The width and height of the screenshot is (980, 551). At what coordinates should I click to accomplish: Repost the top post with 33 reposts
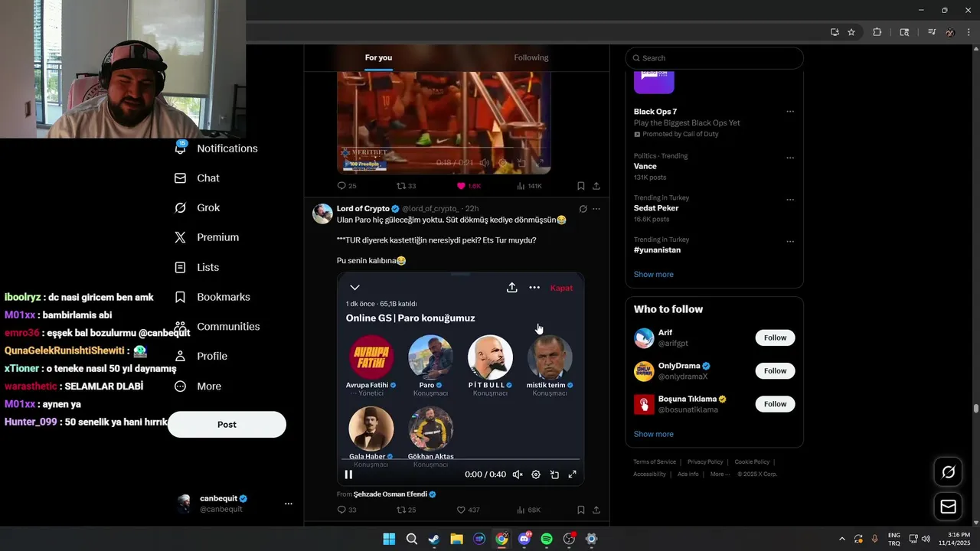point(406,186)
